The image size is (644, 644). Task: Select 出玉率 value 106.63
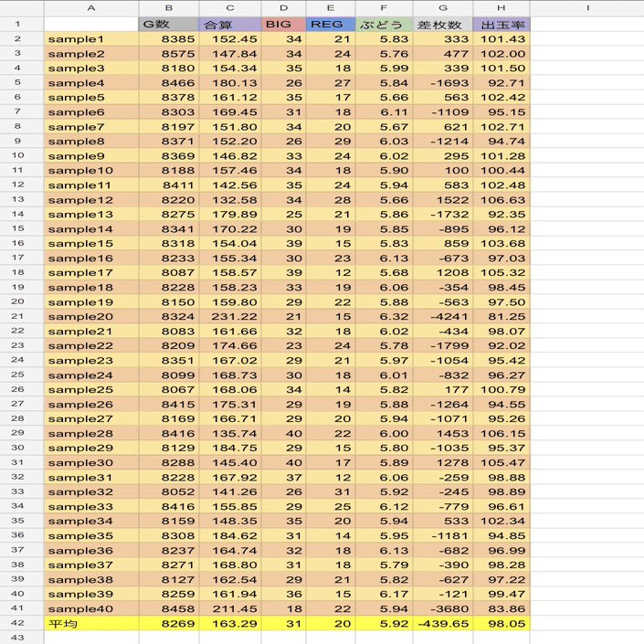point(501,200)
